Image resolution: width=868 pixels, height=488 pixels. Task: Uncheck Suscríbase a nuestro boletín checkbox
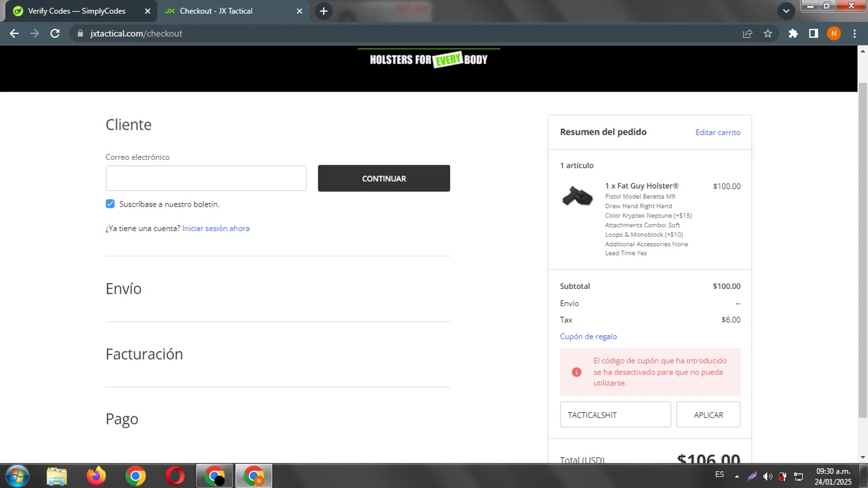pyautogui.click(x=110, y=204)
